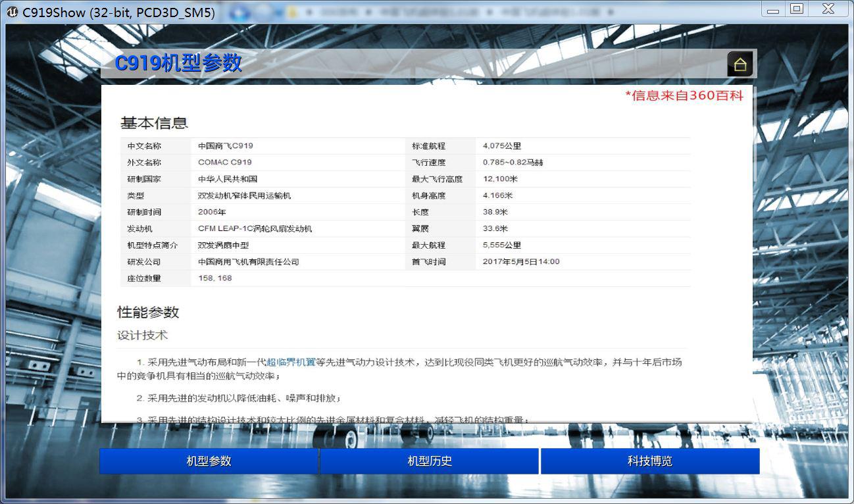Select the 5,555公里 value
The height and width of the screenshot is (504, 854).
[502, 245]
